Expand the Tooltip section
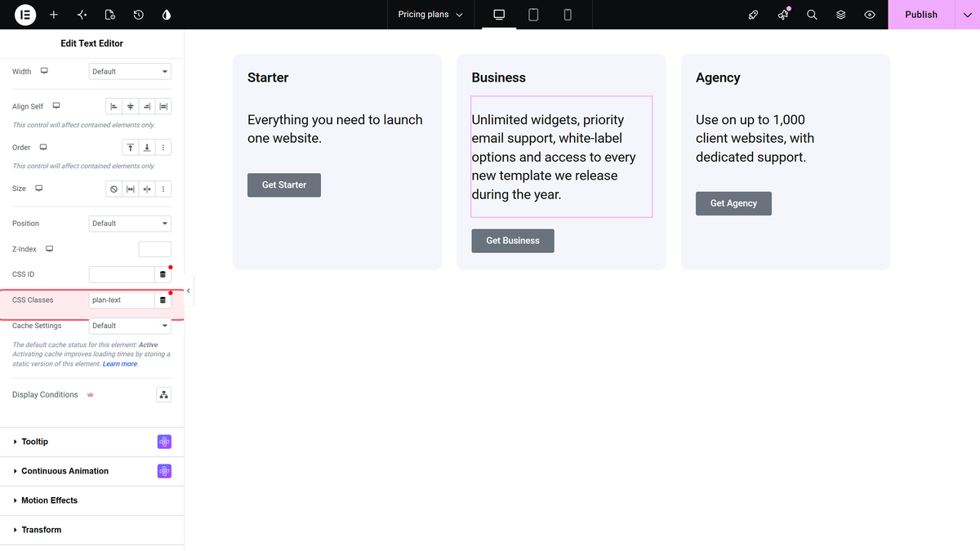The image size is (980, 551). pos(91,442)
